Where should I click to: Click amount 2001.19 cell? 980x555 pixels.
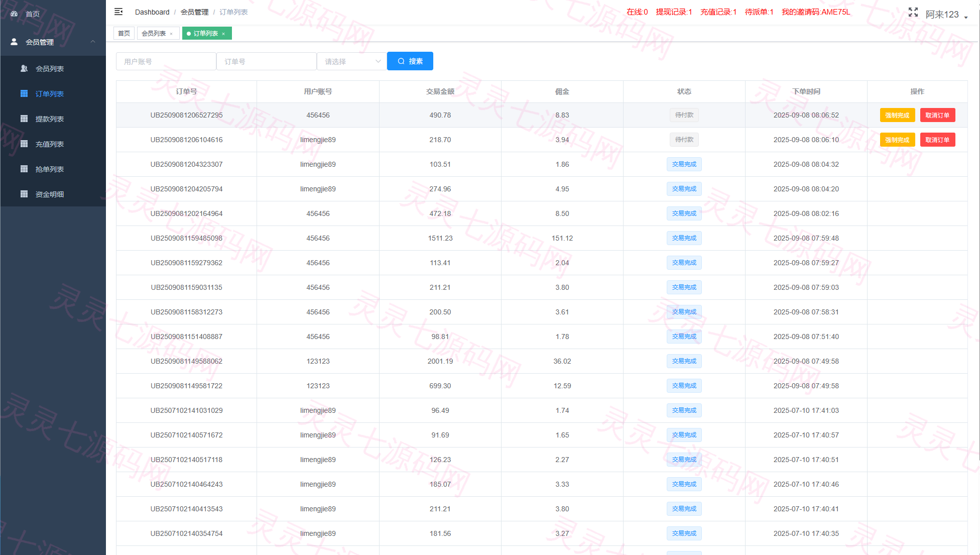pyautogui.click(x=440, y=361)
